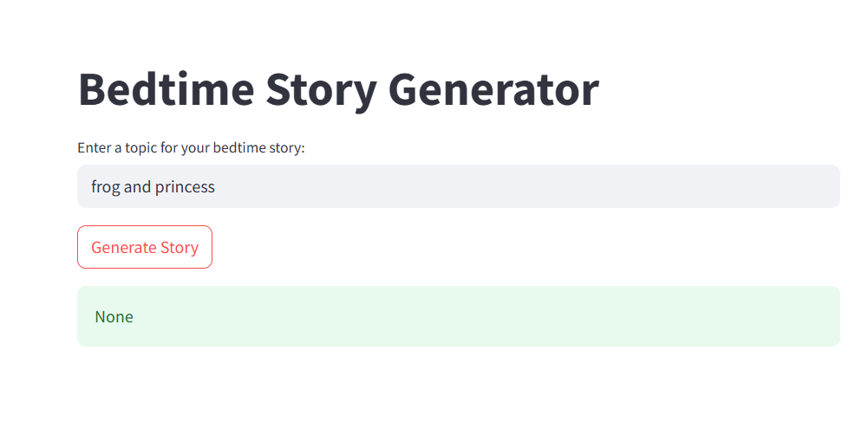Click the Generate Story button
This screenshot has height=448, width=868.
145,247
